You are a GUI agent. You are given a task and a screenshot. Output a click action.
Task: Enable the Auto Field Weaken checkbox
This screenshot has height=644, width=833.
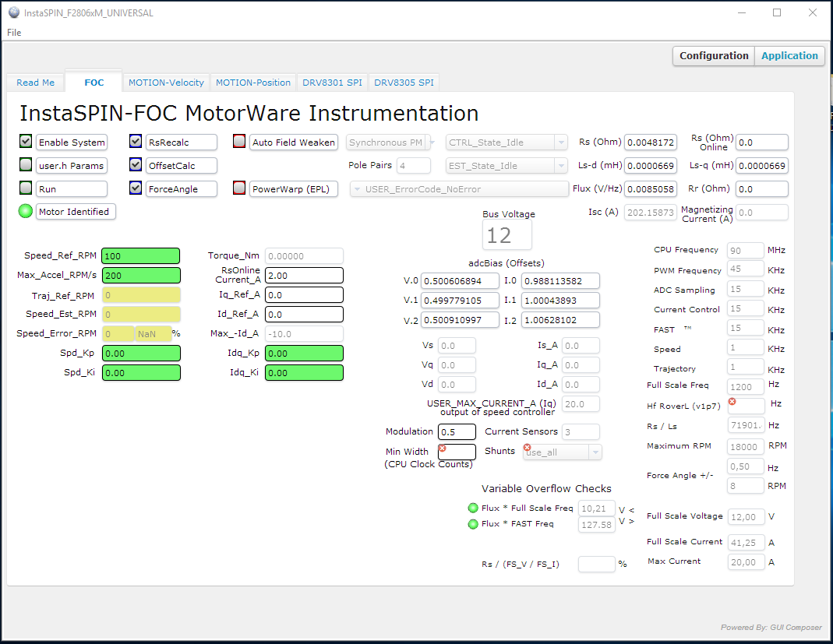coord(239,141)
